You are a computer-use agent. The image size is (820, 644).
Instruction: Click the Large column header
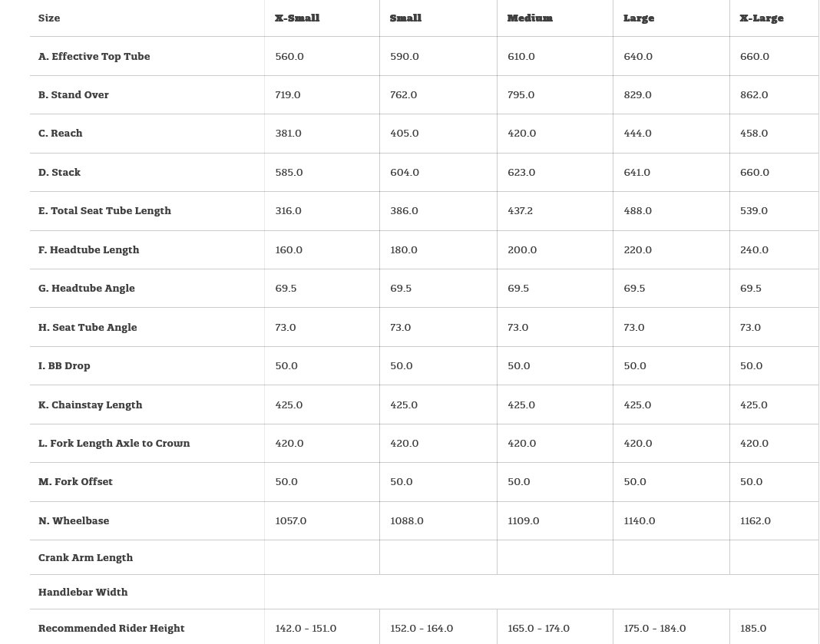(x=639, y=18)
